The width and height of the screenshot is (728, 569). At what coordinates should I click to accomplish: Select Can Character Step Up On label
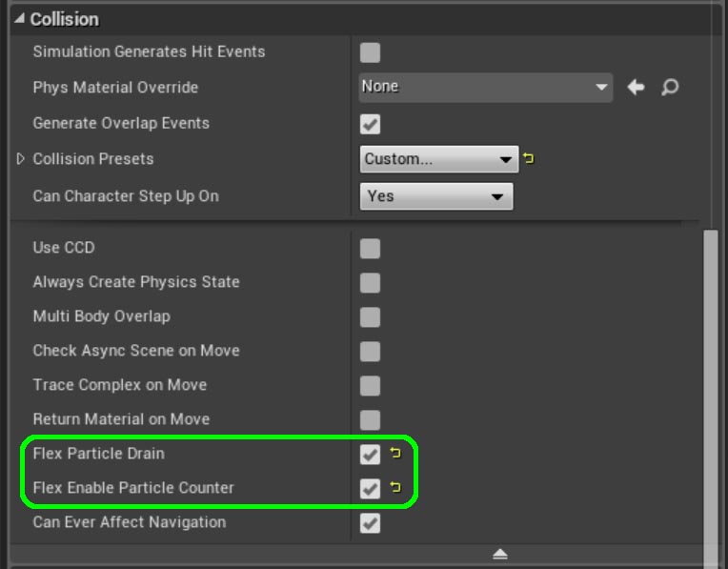(126, 196)
